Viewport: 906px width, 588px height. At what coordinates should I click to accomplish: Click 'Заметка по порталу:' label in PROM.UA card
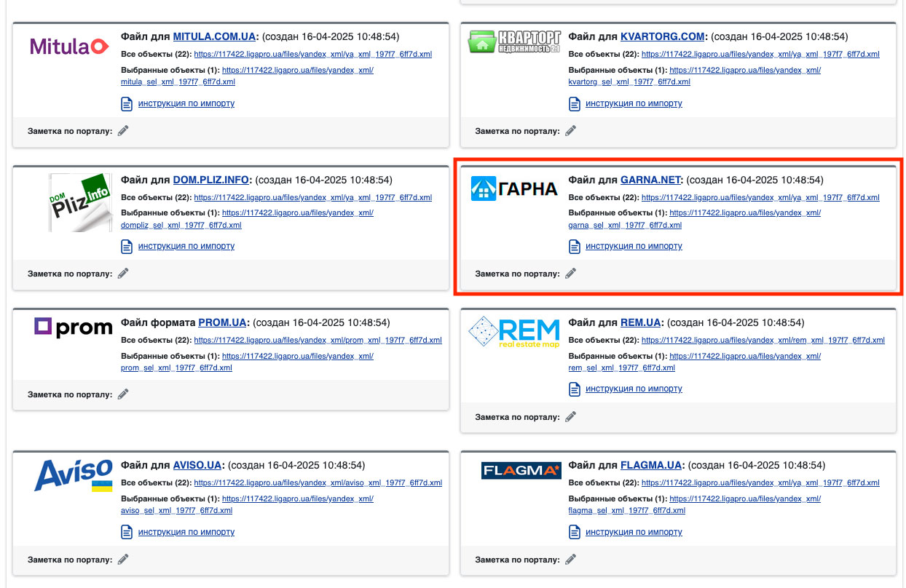[x=71, y=394]
